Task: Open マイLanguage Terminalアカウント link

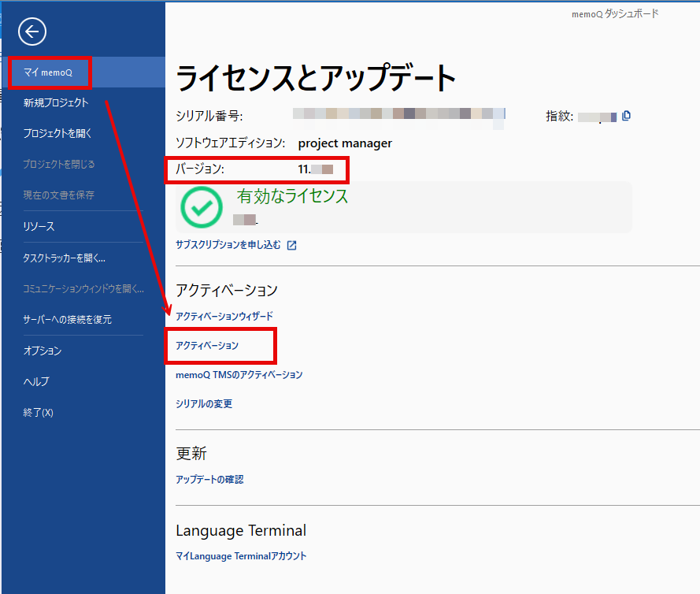Action: click(x=241, y=555)
